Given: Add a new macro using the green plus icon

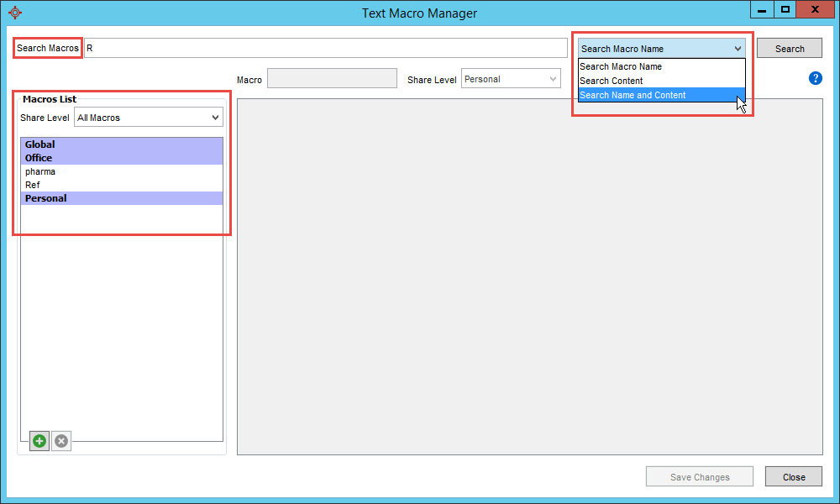Looking at the screenshot, I should coord(39,440).
